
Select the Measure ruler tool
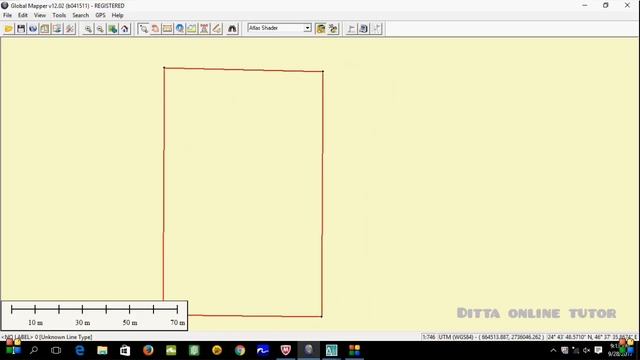[x=167, y=29]
